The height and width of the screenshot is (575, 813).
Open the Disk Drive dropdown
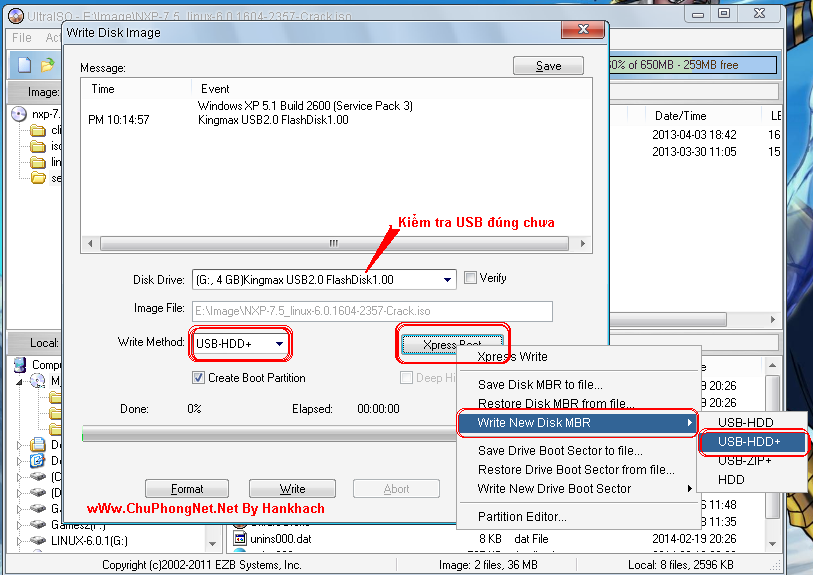point(447,280)
